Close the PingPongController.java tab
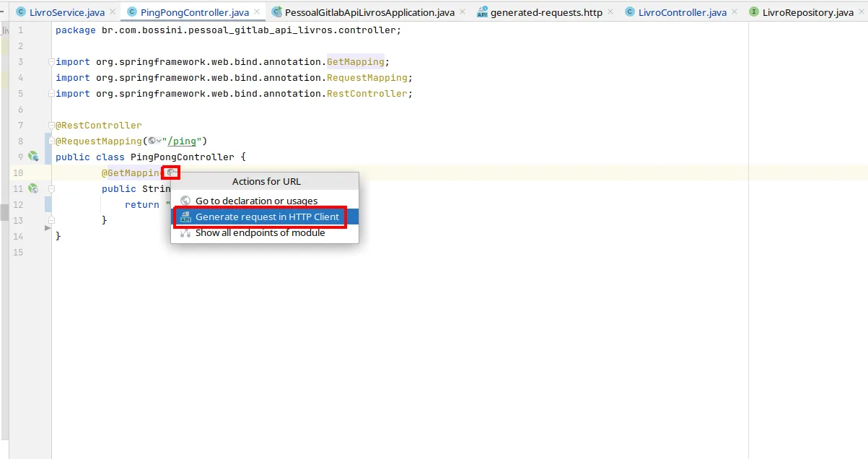Screen dimensions: 868x459 (x=256, y=12)
